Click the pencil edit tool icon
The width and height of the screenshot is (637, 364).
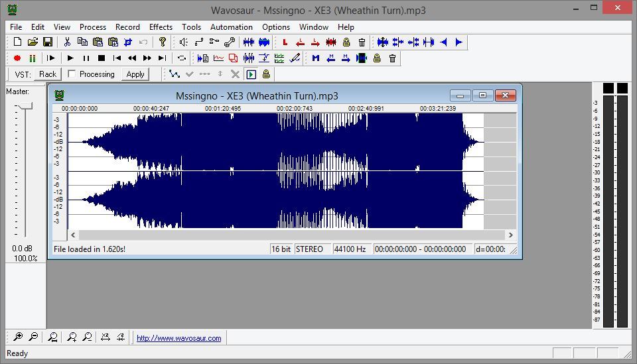click(x=295, y=58)
